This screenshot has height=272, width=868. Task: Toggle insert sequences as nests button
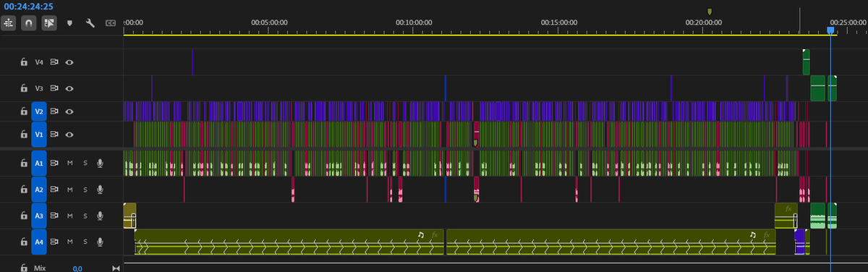[9, 22]
